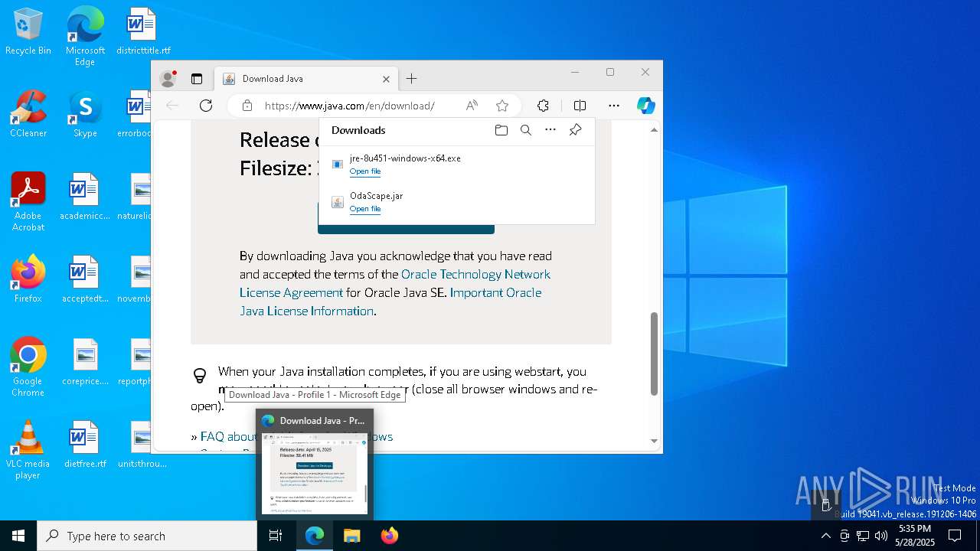Click scrollbar down arrow in Edge

(x=654, y=441)
